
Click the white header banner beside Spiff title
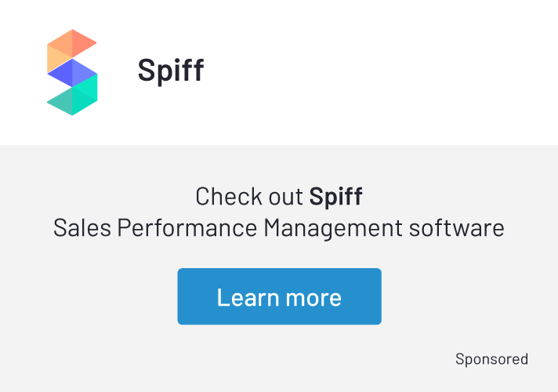click(x=376, y=71)
